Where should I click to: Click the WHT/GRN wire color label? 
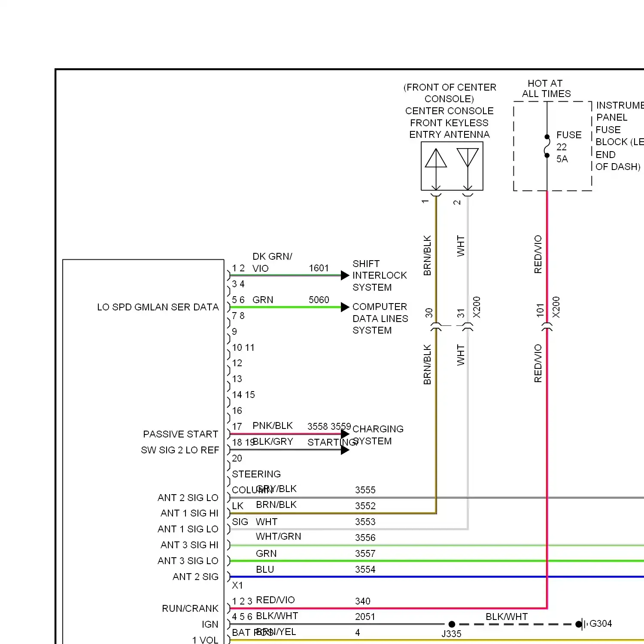[x=279, y=536]
